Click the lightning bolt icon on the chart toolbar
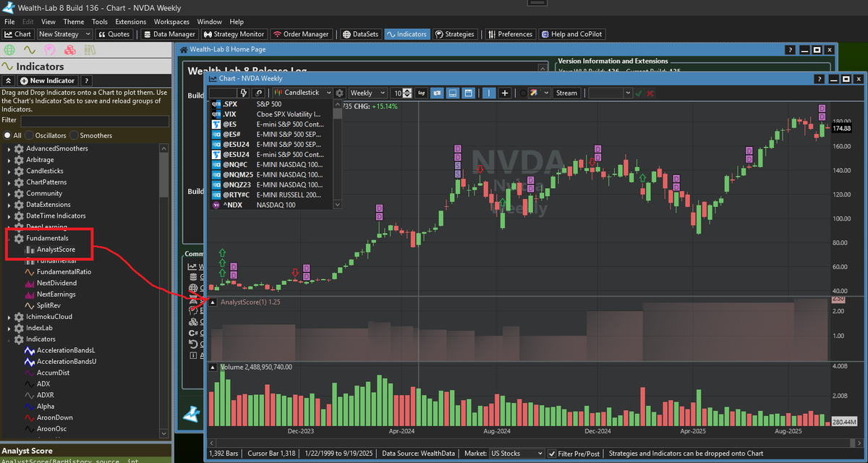The width and height of the screenshot is (868, 463). pyautogui.click(x=242, y=93)
